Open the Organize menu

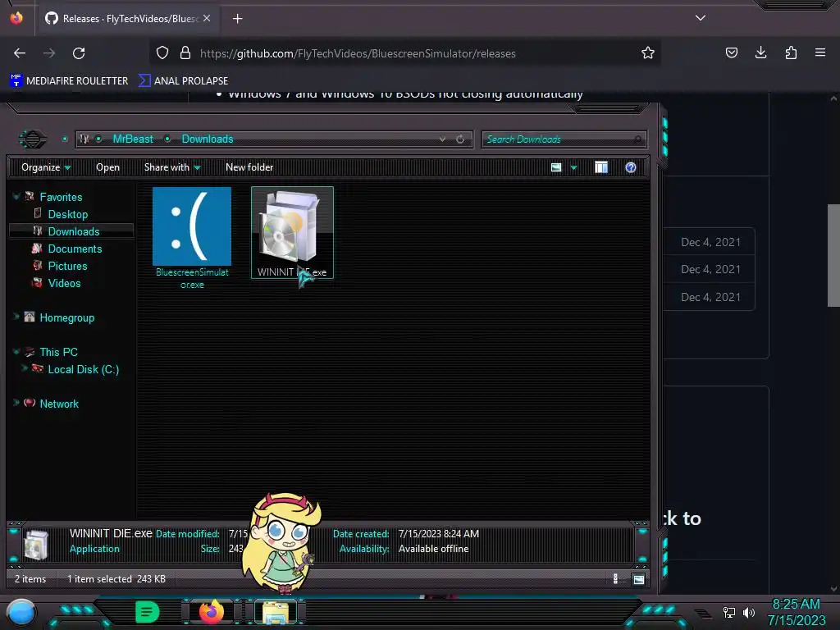tap(46, 167)
